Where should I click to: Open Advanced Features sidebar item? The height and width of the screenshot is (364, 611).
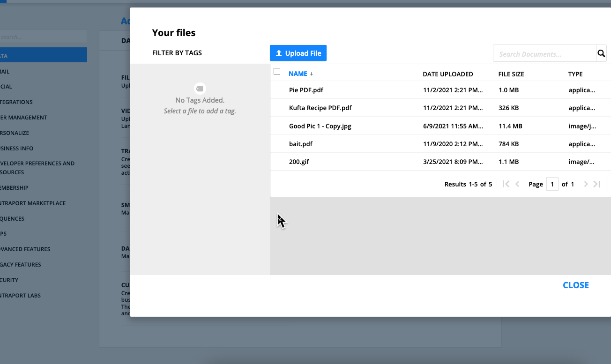click(25, 249)
